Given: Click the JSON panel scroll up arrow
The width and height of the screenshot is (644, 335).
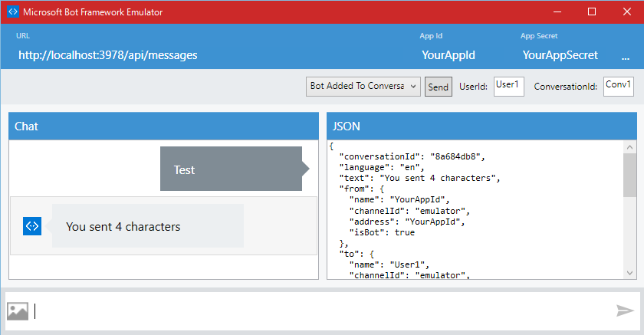Looking at the screenshot, I should [629, 147].
